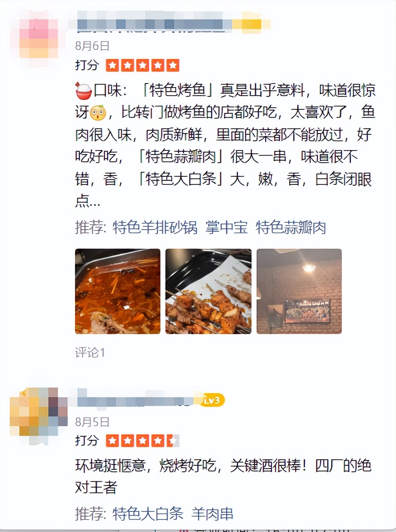Open the spicy grilled fish photo

118,291
